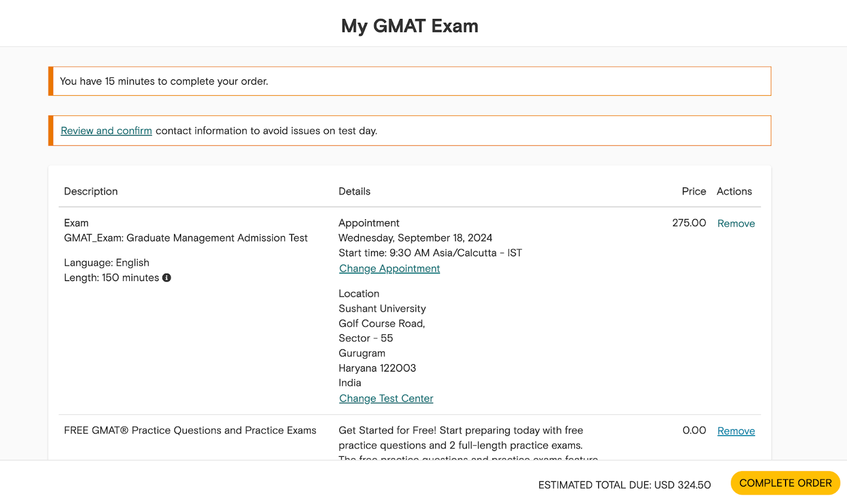Viewport: 847px width, 504px height.
Task: Click the Location label
Action: click(359, 294)
